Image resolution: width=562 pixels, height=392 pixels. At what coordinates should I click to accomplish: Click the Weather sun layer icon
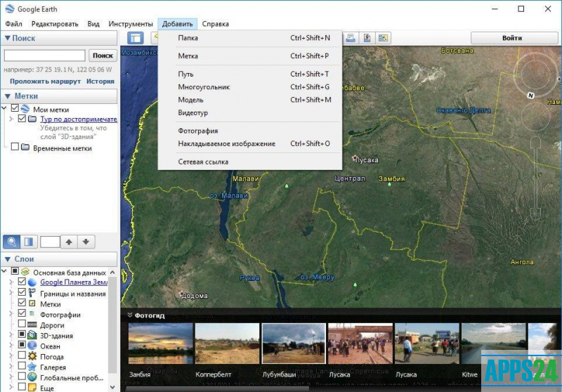[32, 356]
